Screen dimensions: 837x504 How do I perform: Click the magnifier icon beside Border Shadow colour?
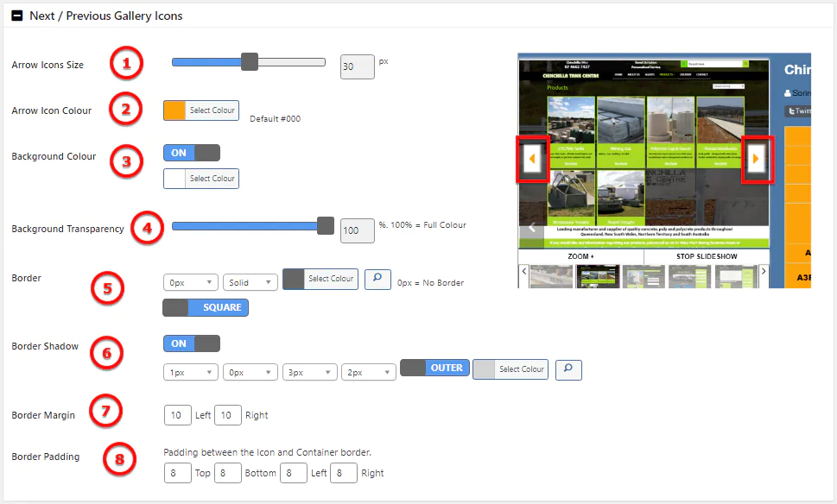568,369
